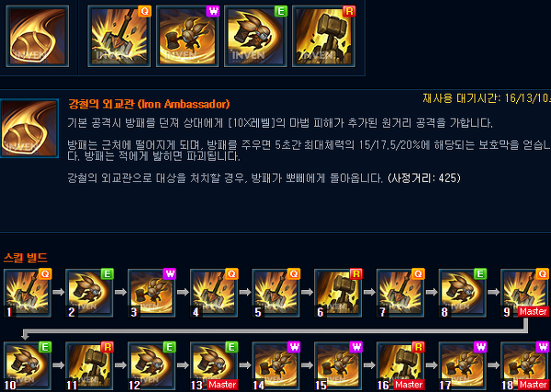The height and width of the screenshot is (392, 551).
Task: Select the Q hammer shock skill icon
Action: click(119, 36)
